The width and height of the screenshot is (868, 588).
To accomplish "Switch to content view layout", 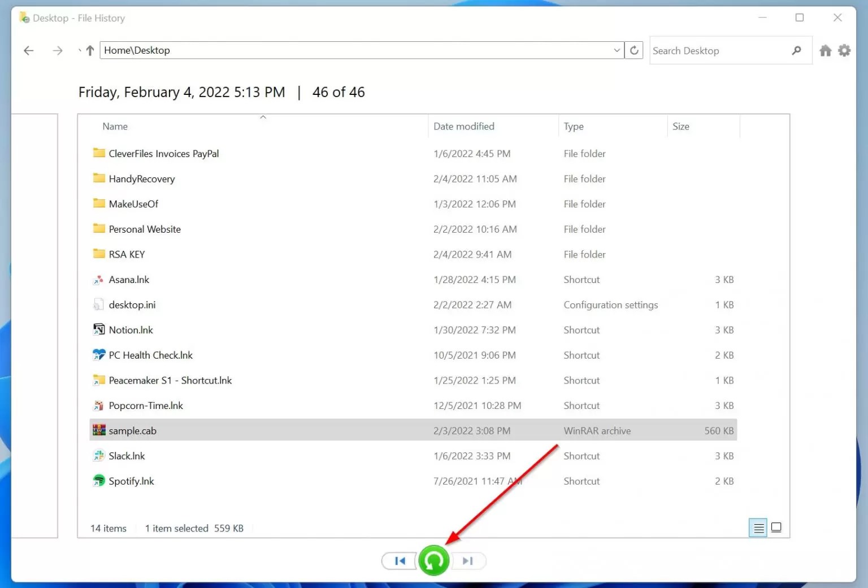I will click(776, 527).
